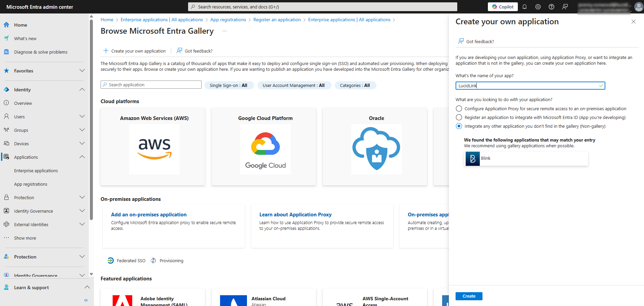Collapse the Learn & support chevron
This screenshot has width=644, height=306.
click(x=87, y=287)
